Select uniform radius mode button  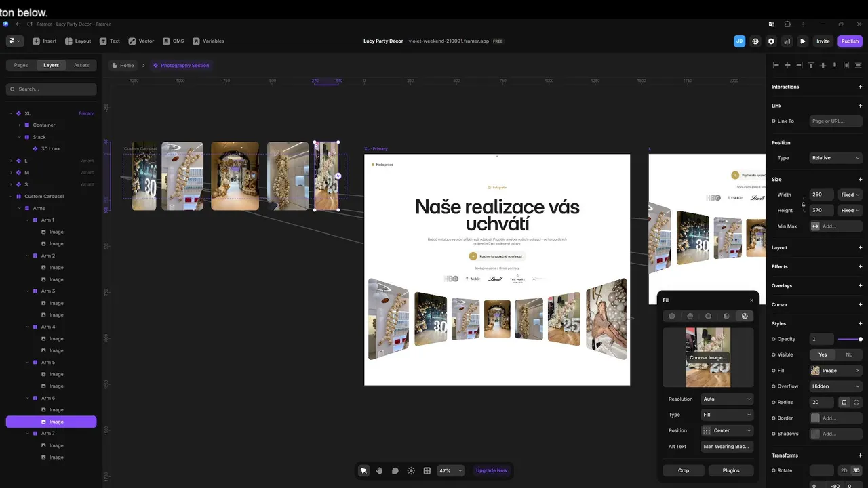[x=844, y=402]
